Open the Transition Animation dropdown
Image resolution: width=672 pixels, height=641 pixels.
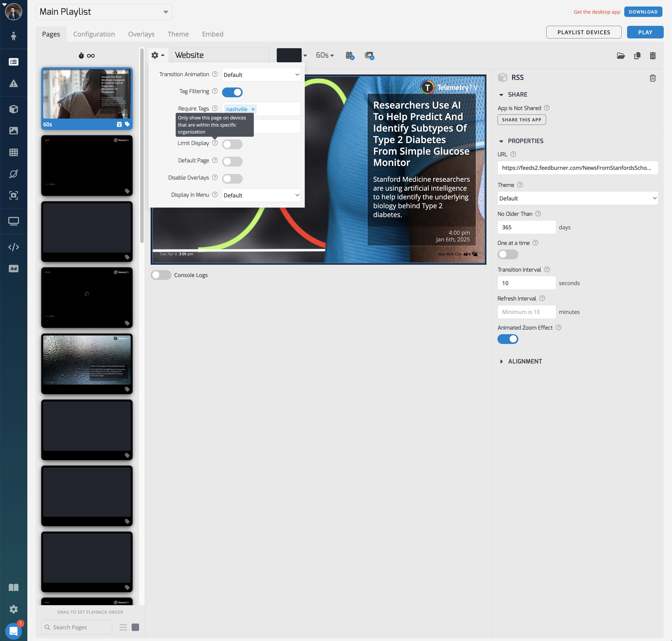pos(261,74)
